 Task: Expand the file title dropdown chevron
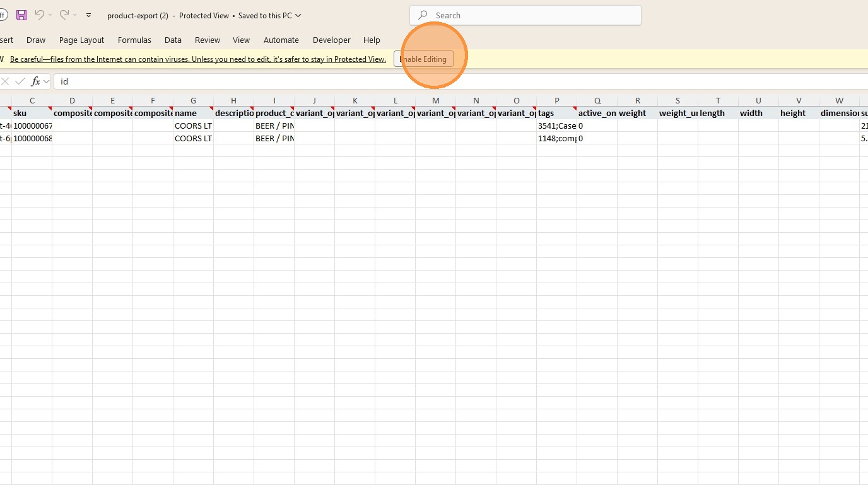point(298,15)
